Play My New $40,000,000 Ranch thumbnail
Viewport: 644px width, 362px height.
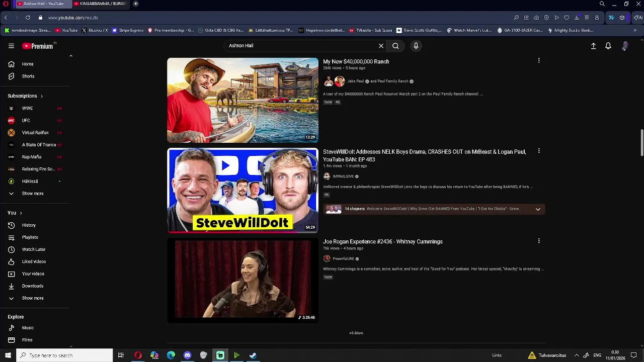coord(243,100)
